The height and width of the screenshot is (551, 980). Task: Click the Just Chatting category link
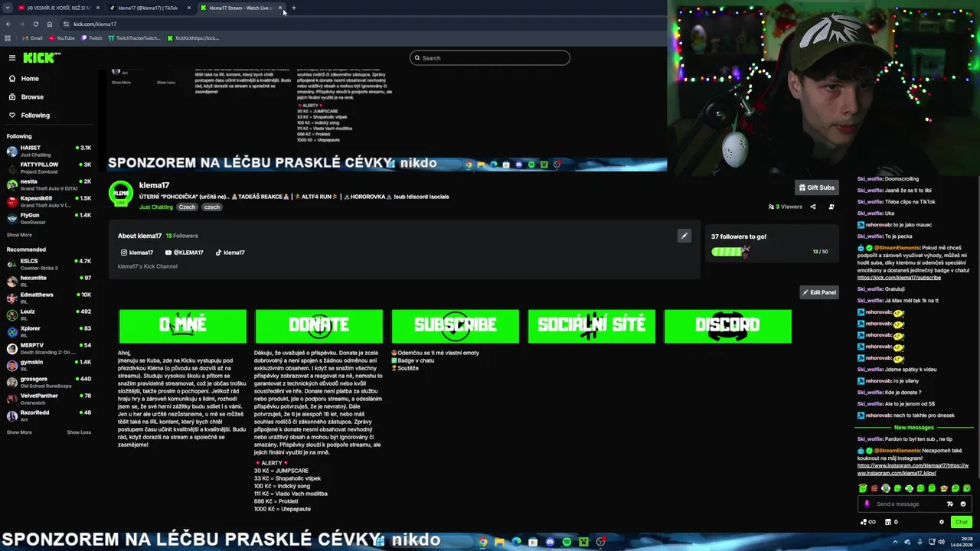156,207
